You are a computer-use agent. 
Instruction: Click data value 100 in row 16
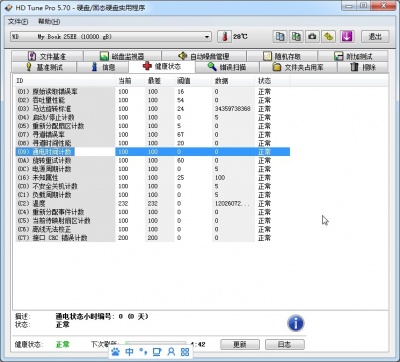pyautogui.click(x=220, y=178)
